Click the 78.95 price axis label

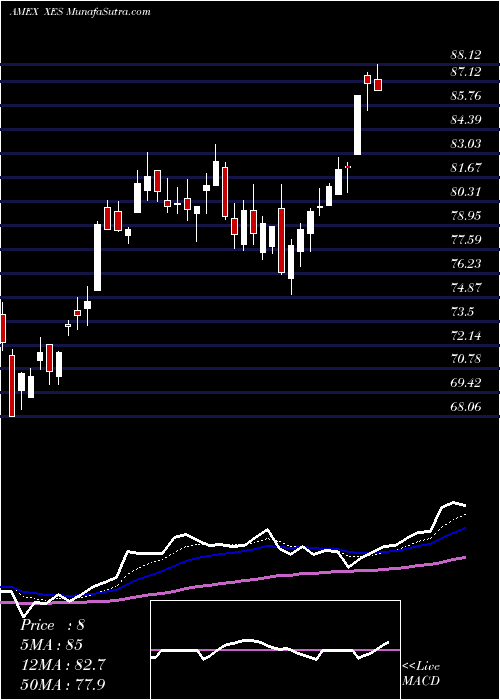coord(466,216)
